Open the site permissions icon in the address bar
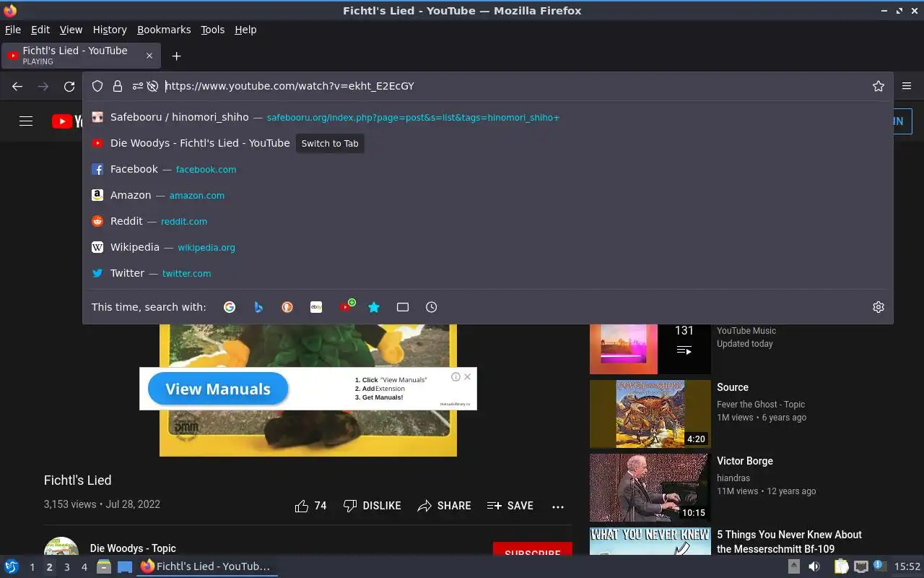The image size is (924, 578). tap(137, 86)
